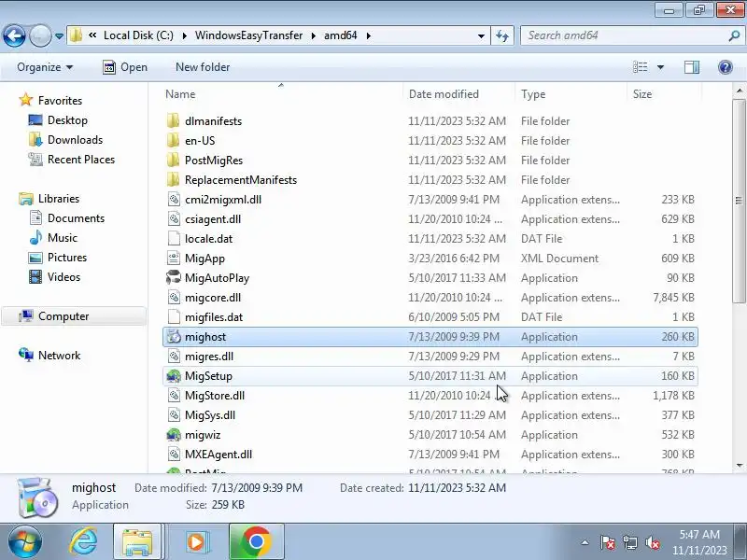
Task: Launch Internet Explorer from taskbar
Action: pyautogui.click(x=83, y=541)
